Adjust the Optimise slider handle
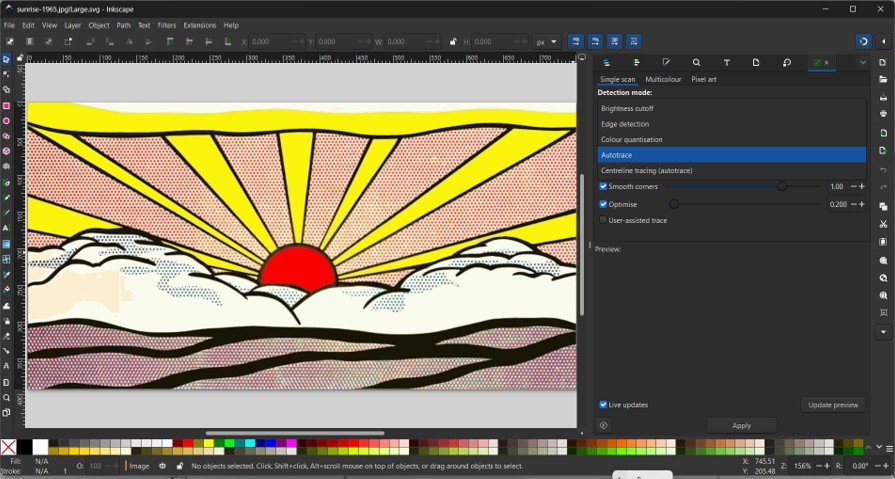 click(674, 204)
